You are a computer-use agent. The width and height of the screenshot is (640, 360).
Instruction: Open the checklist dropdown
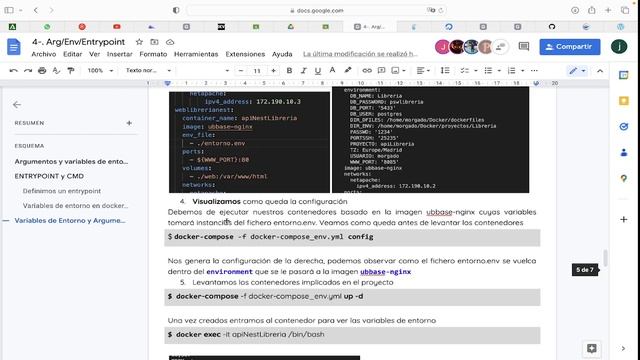coord(469,71)
